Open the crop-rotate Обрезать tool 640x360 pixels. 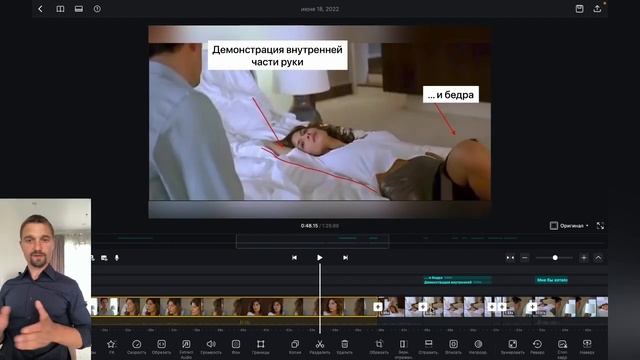coord(379,347)
